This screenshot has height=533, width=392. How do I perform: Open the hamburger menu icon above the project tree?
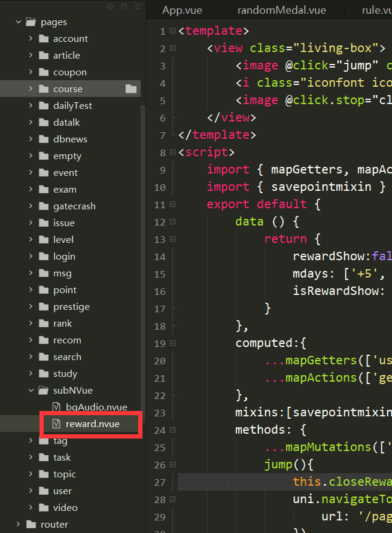coord(138,7)
